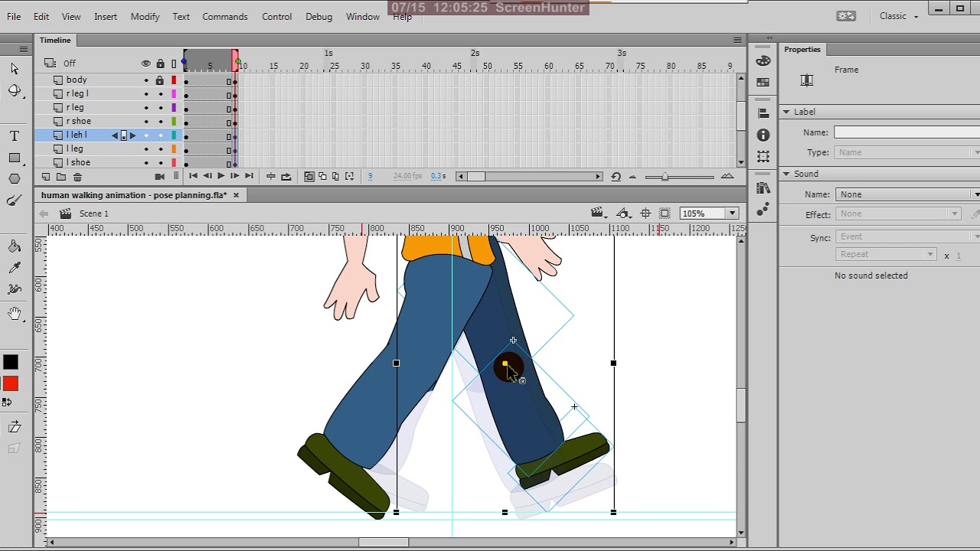Select the PolyStar tool
The image size is (980, 551).
(x=15, y=179)
